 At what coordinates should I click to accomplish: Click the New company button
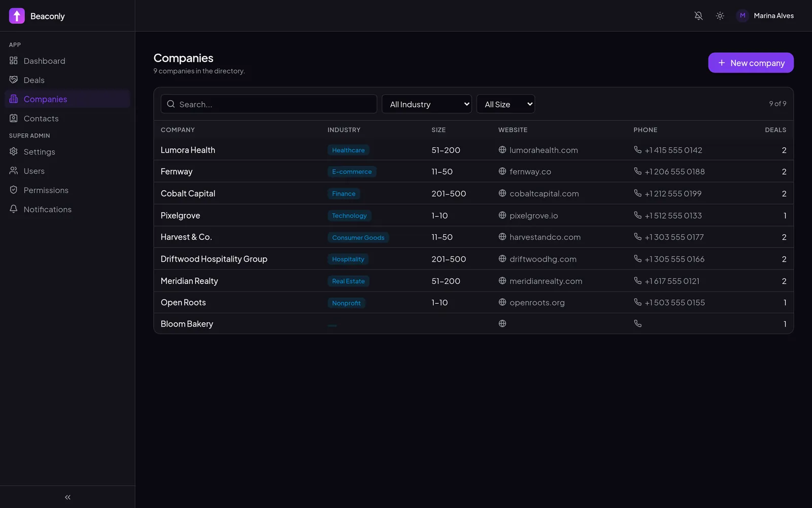click(751, 63)
